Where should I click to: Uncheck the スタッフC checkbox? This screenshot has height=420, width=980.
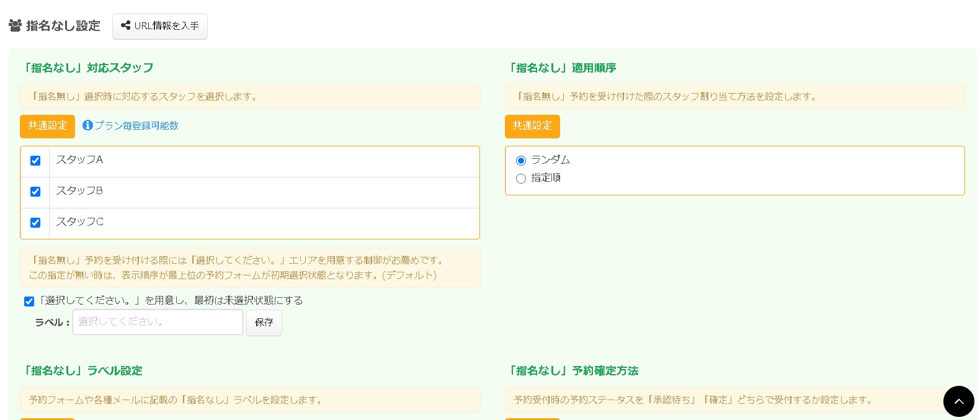pyautogui.click(x=35, y=223)
